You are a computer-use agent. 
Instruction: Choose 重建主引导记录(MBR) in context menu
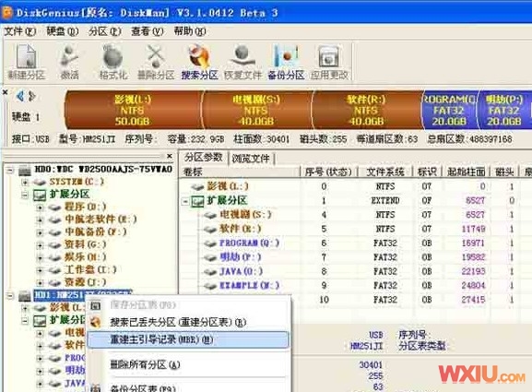188,339
